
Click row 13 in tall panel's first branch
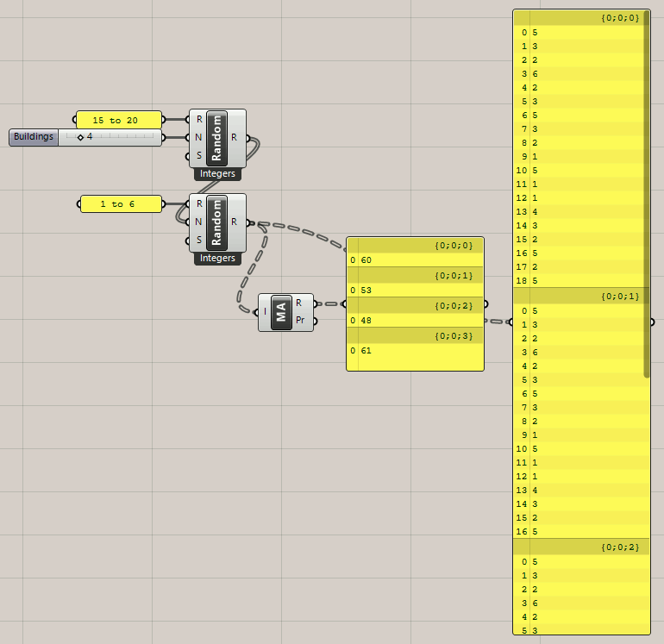581,212
